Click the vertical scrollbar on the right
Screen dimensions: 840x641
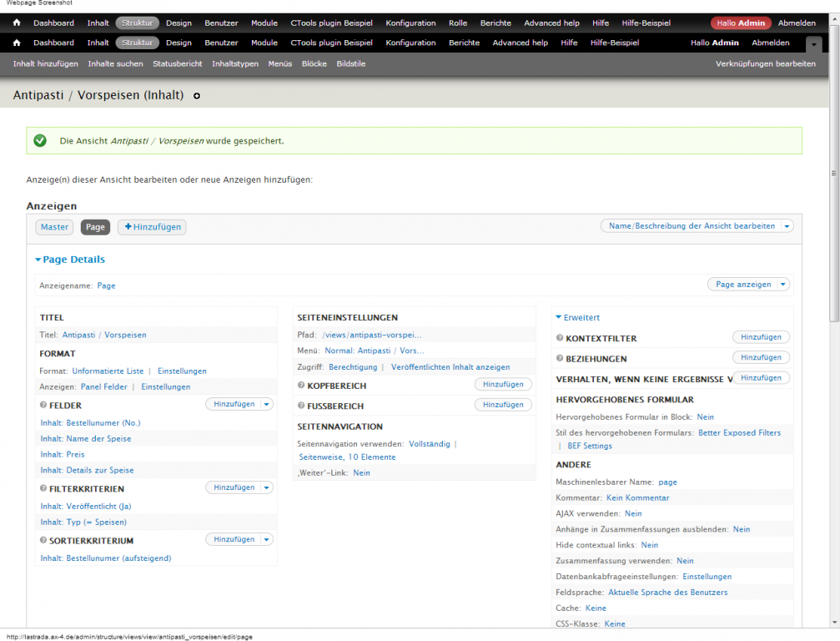833,250
